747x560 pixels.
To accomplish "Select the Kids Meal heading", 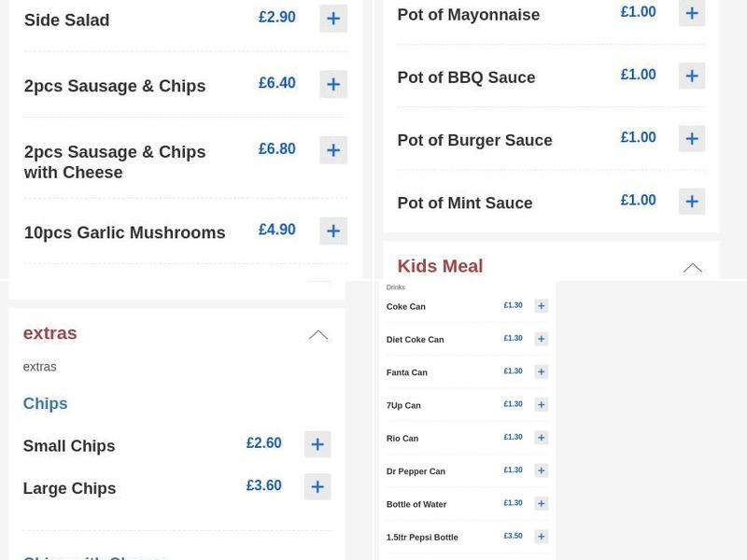I will click(x=440, y=266).
